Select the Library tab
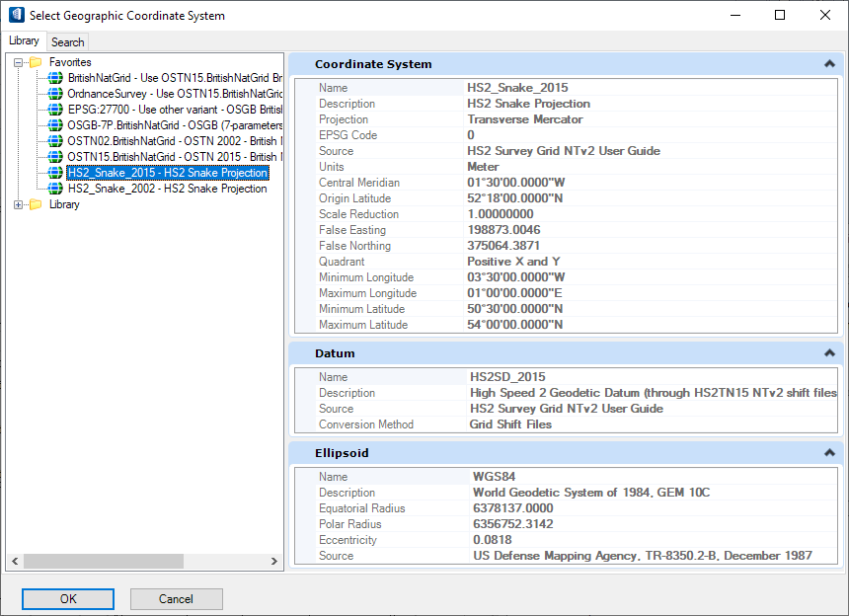 tap(24, 40)
